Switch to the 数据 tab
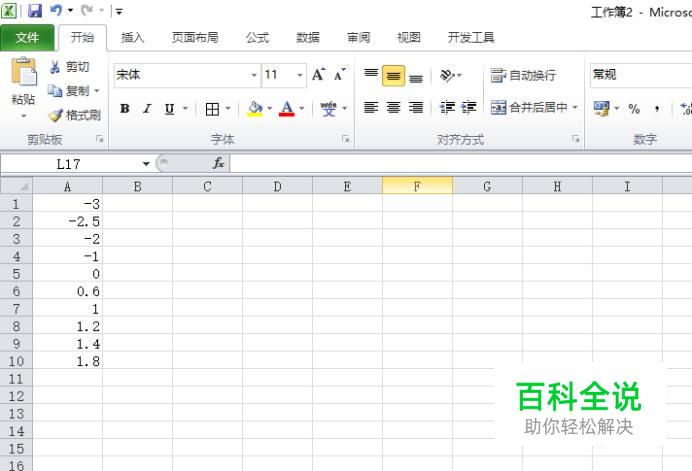 point(308,38)
